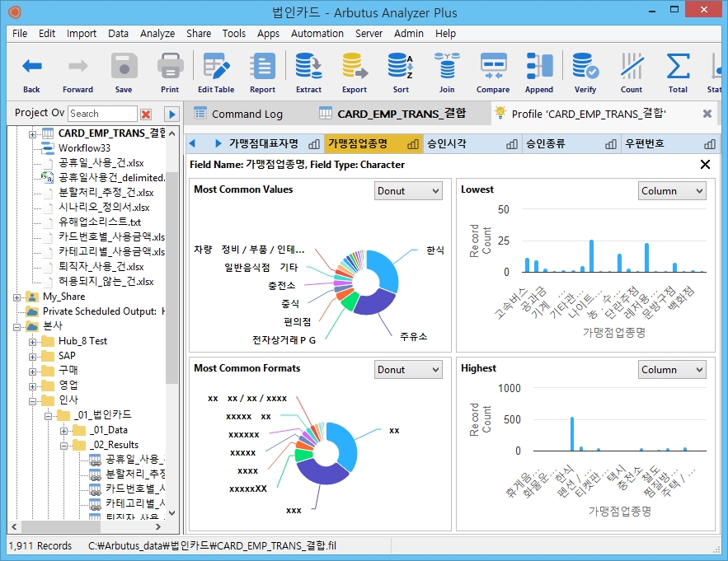Screen dimensions: 728x561
Task: Open Highest chart type dropdown
Action: pyautogui.click(x=672, y=369)
